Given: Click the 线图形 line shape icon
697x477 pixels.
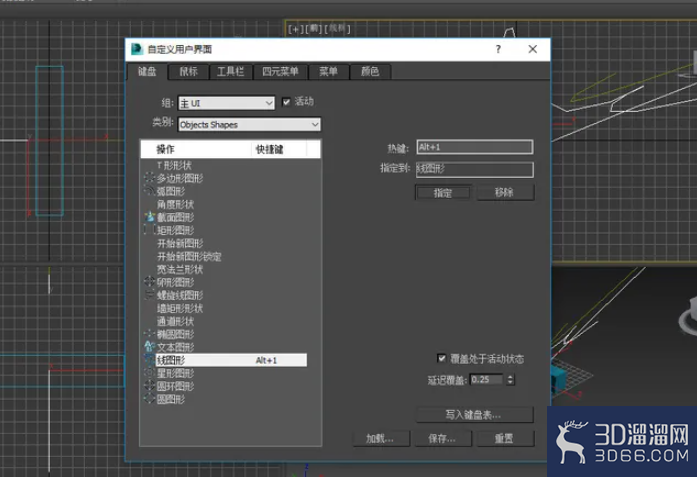Looking at the screenshot, I should tap(149, 360).
